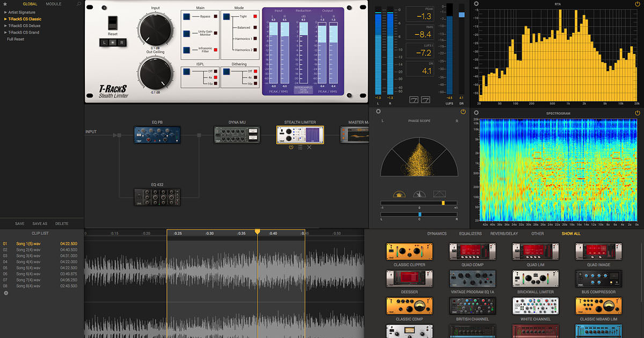
Task: Remove Stealth Limiter with the X icon
Action: tap(309, 147)
